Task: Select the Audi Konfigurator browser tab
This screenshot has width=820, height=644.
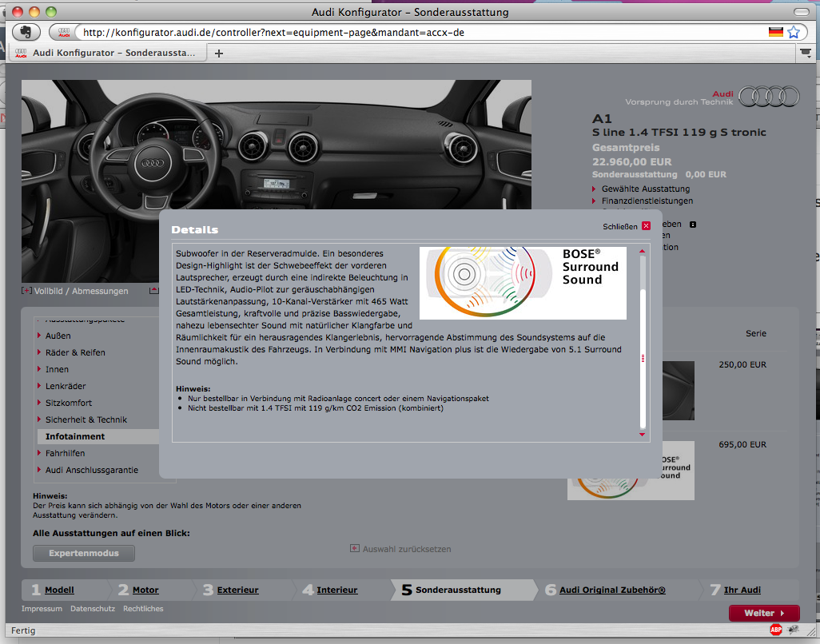Action: coord(107,53)
